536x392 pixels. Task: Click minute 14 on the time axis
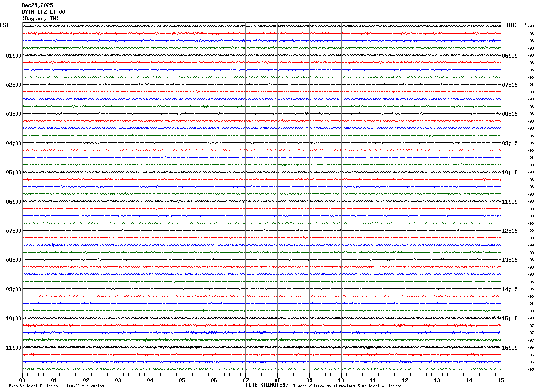[469, 380]
